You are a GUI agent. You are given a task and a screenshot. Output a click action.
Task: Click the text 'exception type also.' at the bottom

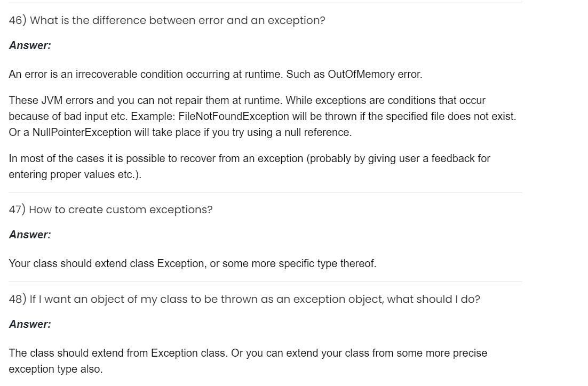pyautogui.click(x=55, y=369)
